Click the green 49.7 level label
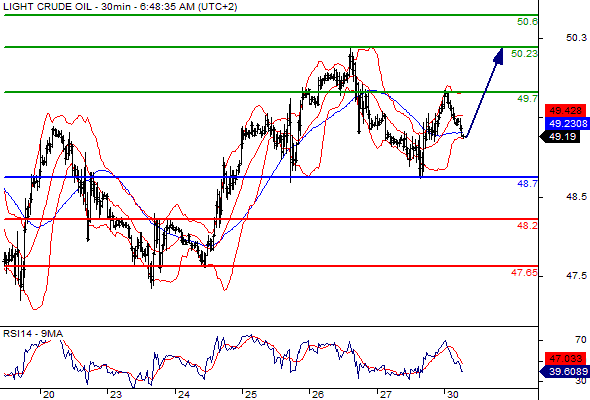The height and width of the screenshot is (400, 590). coord(527,99)
